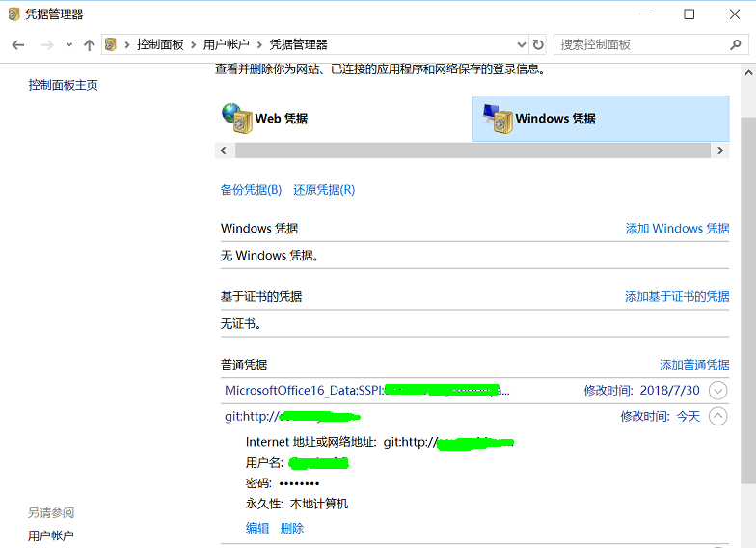
Task: Click 删除 to remove git credential
Action: (x=292, y=529)
